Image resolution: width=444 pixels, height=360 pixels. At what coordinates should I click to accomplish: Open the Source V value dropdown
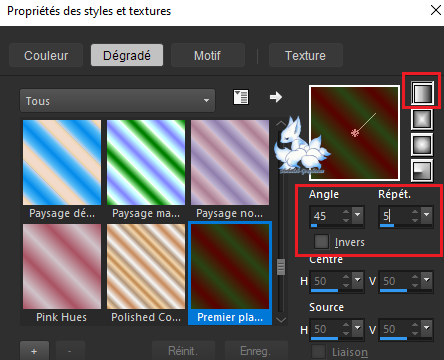427,328
